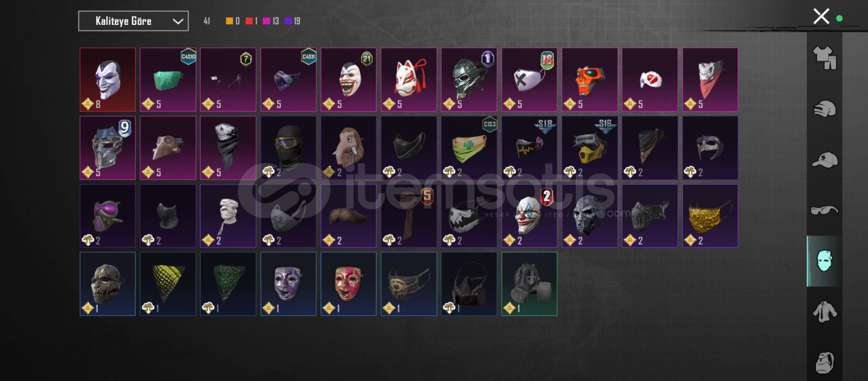Open the cap headwear category
This screenshot has width=868, height=381.
pos(825,160)
